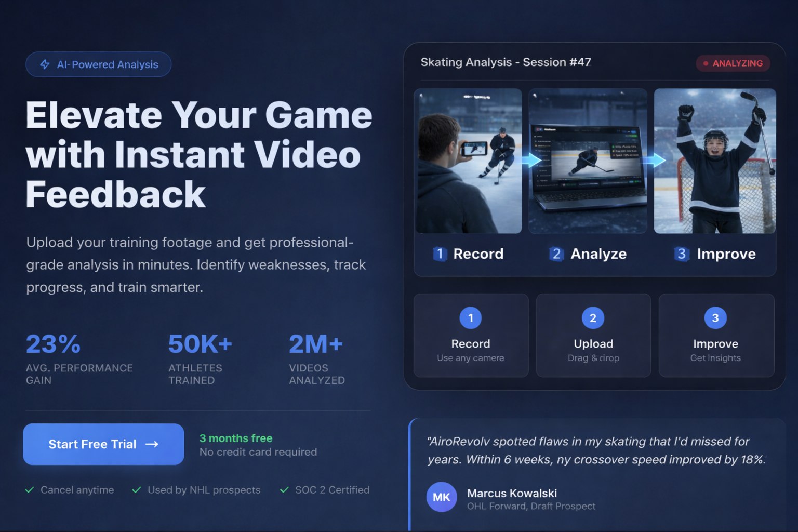Select the Upload 'Drag & drop' step card
Viewport: 798px width, 532px height.
coord(593,336)
